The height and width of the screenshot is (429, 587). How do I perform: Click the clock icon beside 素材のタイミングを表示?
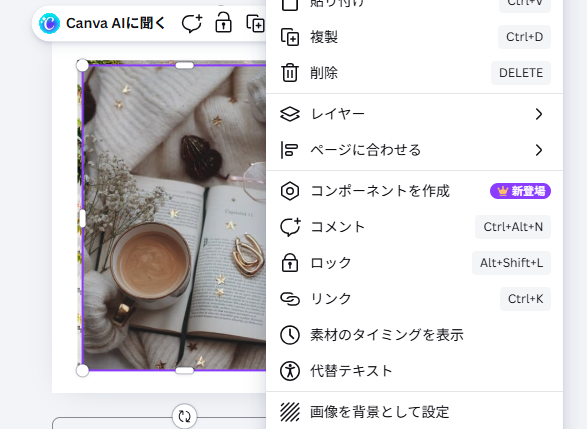click(x=290, y=335)
